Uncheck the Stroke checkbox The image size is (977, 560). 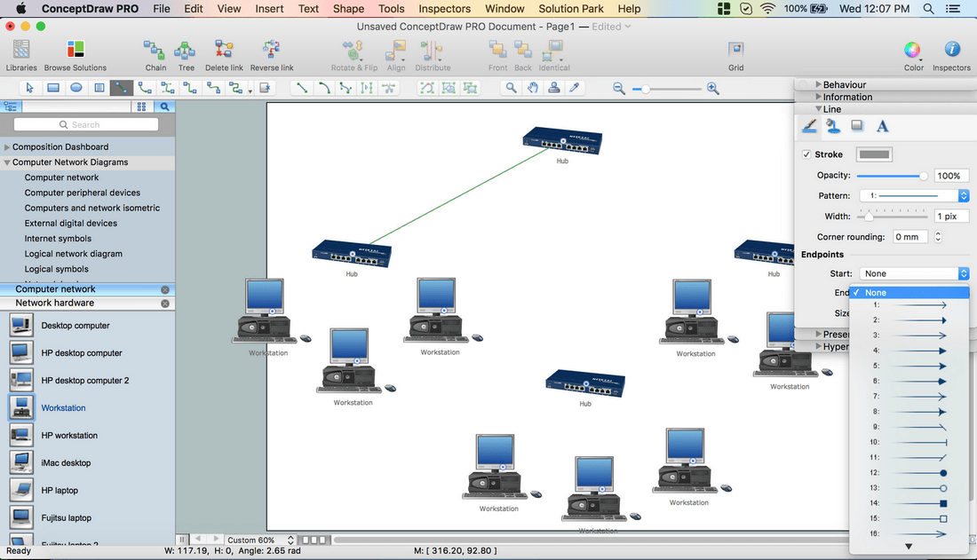(806, 154)
